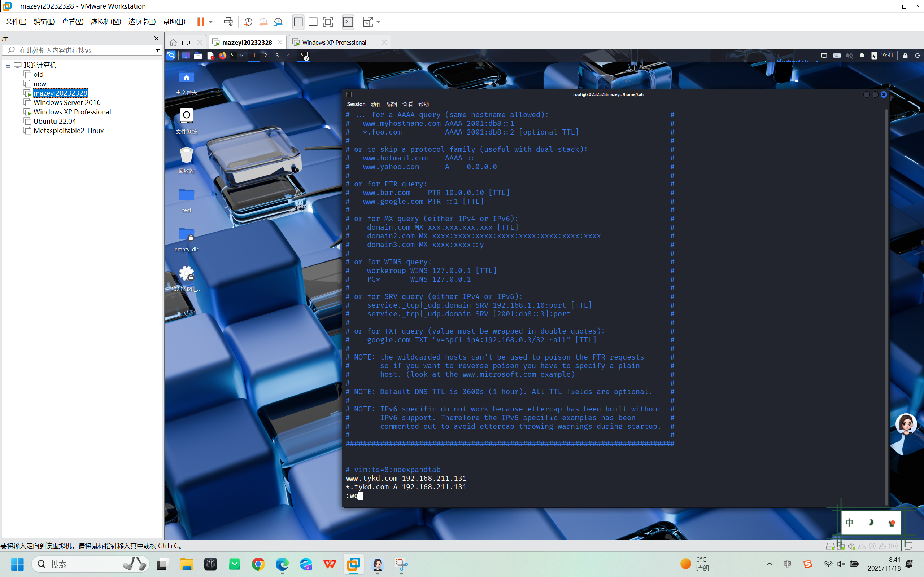Viewport: 924px width, 577px height.
Task: Open the console view toolbar icon
Action: [348, 22]
